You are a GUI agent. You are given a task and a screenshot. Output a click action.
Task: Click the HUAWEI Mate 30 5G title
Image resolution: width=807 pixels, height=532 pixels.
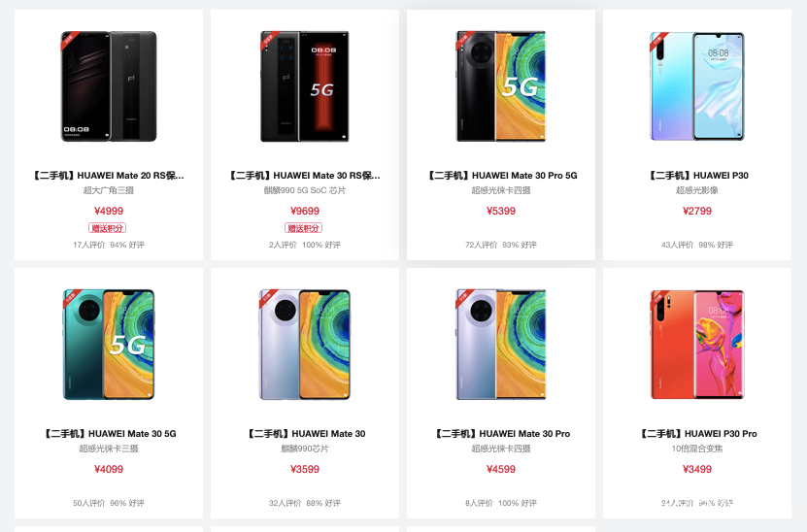[x=109, y=434]
